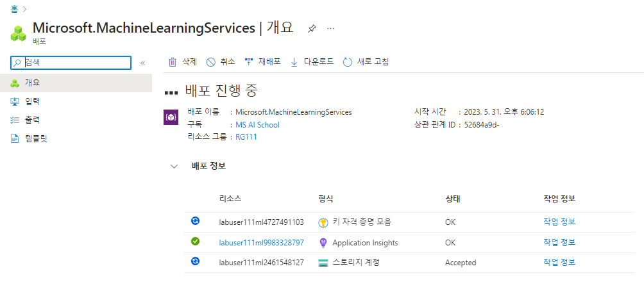Click the 다운로드 download arrow icon

point(294,62)
